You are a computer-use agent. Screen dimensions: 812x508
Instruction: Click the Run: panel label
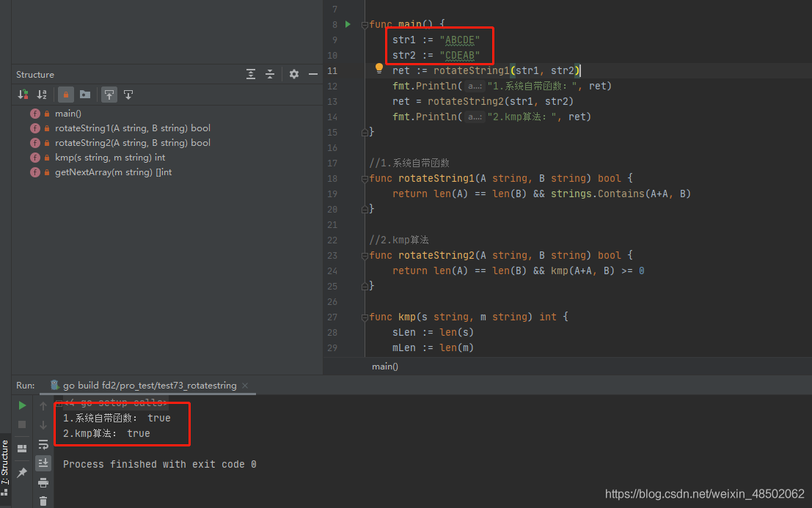coord(26,386)
